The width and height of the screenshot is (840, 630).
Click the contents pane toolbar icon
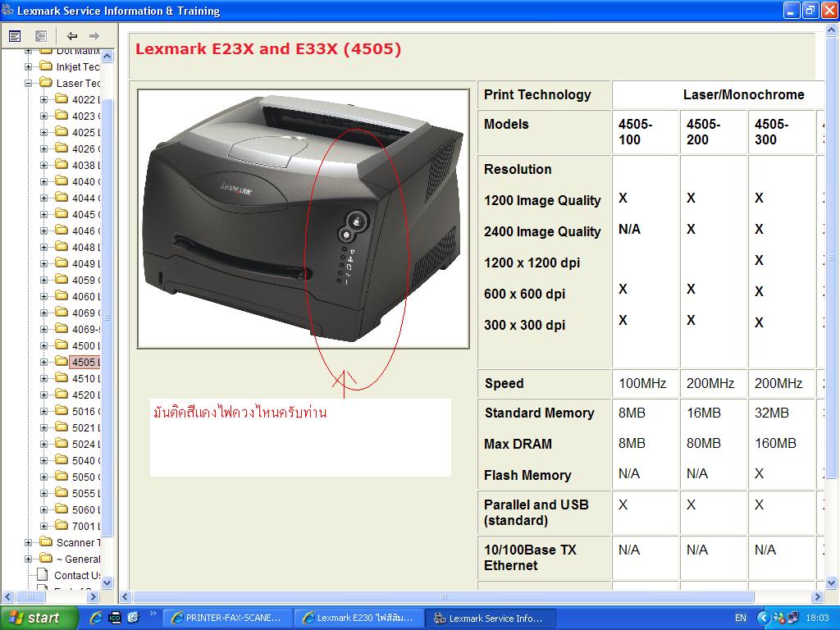15,36
